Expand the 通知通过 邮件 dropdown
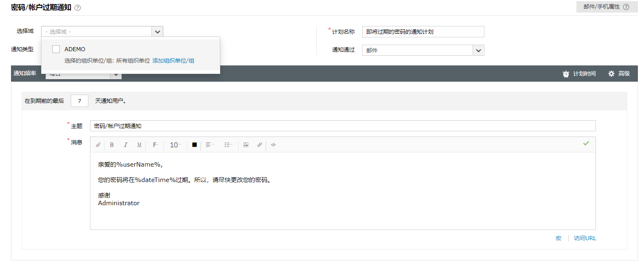 point(479,50)
